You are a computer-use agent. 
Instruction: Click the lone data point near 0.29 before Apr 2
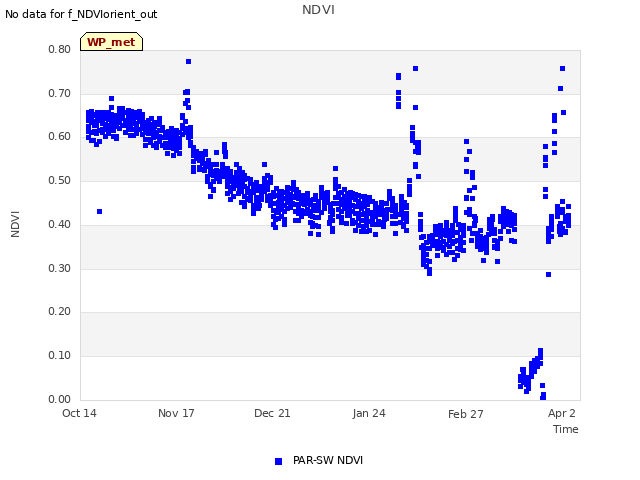(x=549, y=275)
